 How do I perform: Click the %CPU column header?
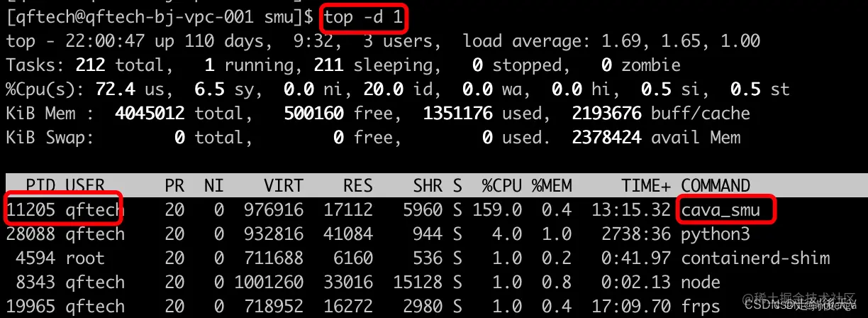[502, 186]
